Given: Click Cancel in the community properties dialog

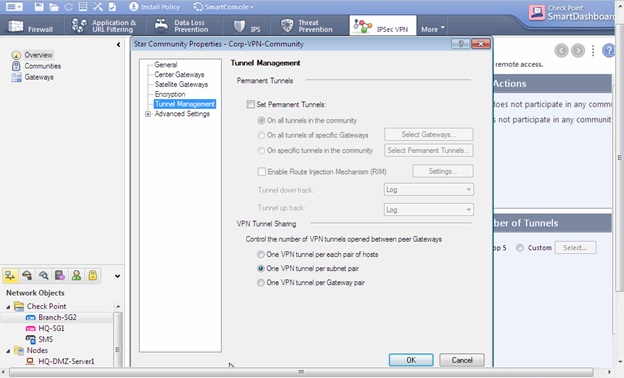Looking at the screenshot, I should [x=462, y=360].
